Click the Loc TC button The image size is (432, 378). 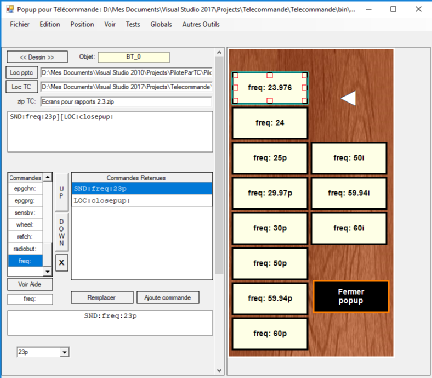point(22,87)
